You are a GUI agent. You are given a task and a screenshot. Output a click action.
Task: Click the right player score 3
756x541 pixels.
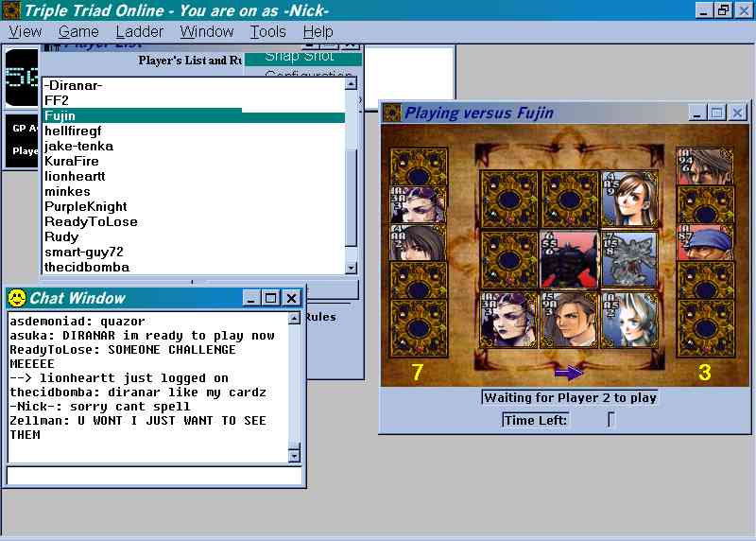[705, 372]
